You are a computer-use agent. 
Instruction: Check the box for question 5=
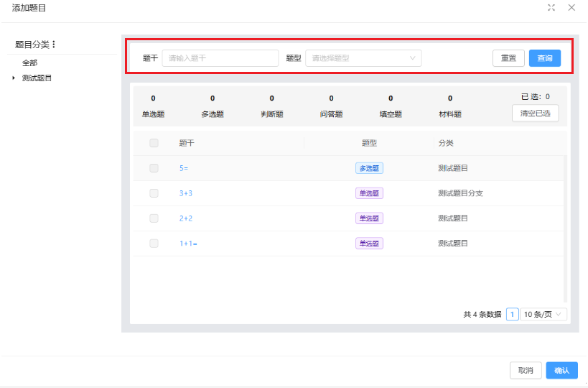[154, 168]
